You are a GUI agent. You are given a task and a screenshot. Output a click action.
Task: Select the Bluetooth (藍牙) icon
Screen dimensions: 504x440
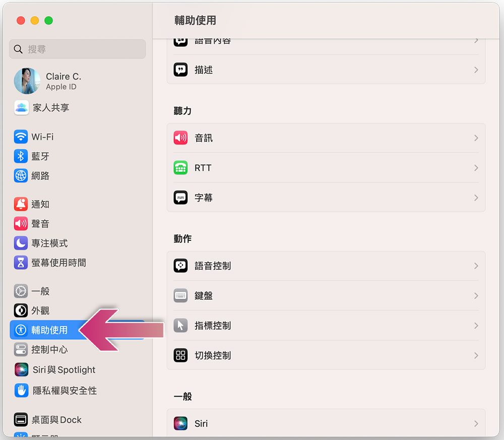[21, 156]
